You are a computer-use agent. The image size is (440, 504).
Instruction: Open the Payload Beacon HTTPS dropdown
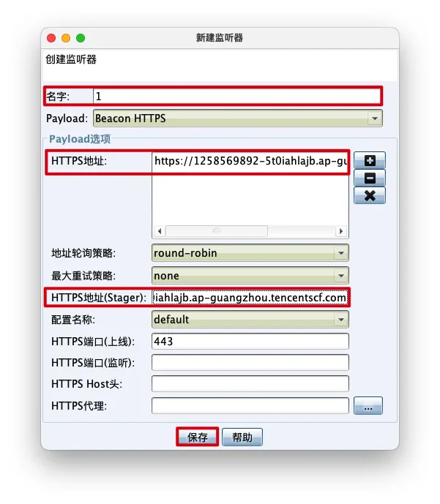click(x=238, y=119)
